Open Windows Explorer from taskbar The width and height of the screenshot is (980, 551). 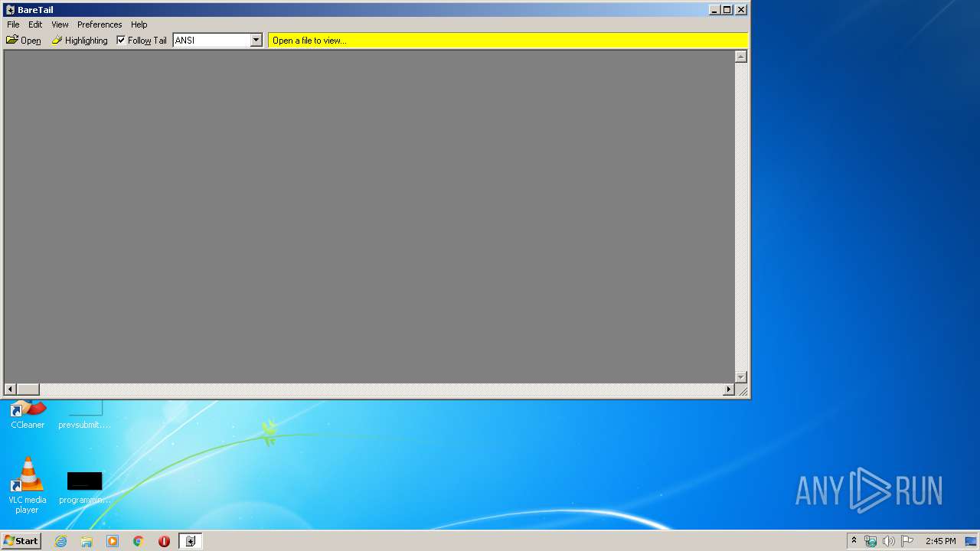87,541
